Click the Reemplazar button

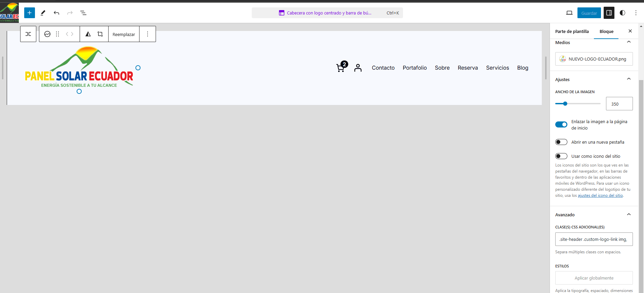pos(124,34)
